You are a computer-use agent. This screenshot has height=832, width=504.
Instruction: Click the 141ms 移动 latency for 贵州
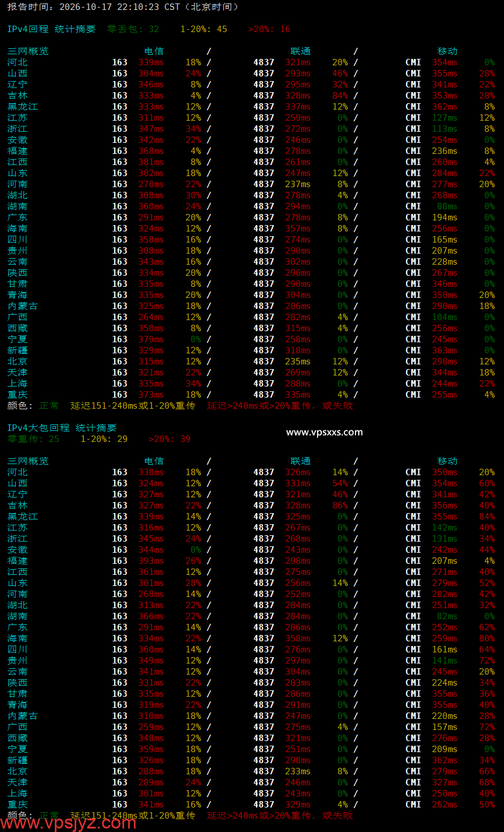[445, 661]
